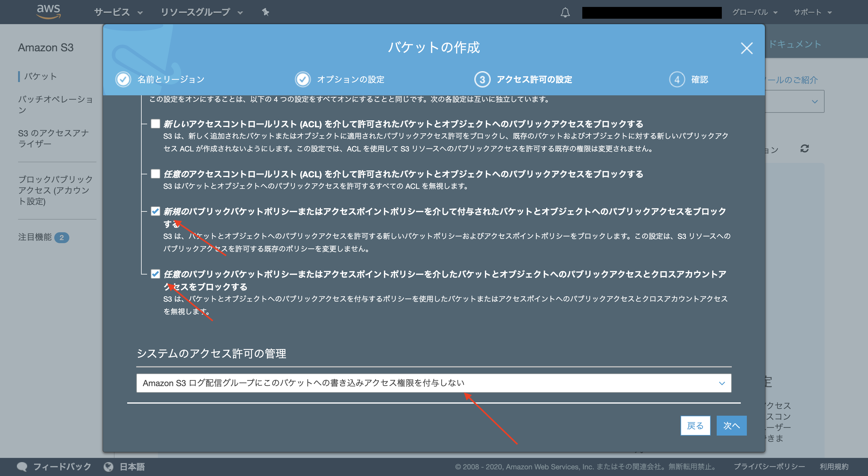Click the 戻る button
The width and height of the screenshot is (868, 476).
[x=695, y=425]
